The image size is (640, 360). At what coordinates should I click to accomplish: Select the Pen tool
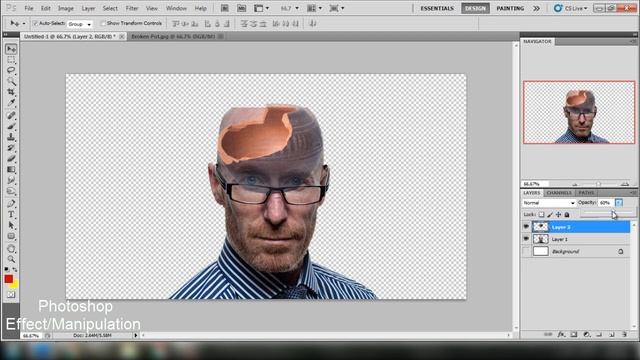[x=11, y=204]
